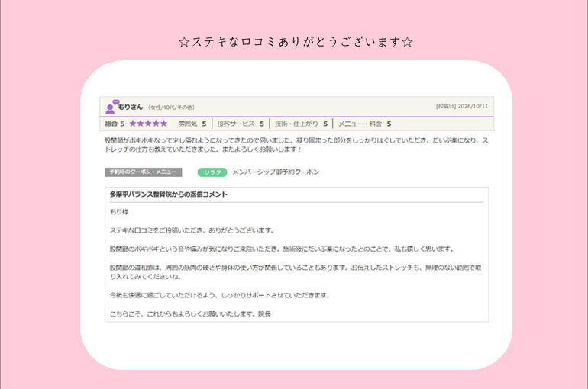
Task: Click the gray 予約時のクーポン・メニュー label
Action: (x=144, y=172)
